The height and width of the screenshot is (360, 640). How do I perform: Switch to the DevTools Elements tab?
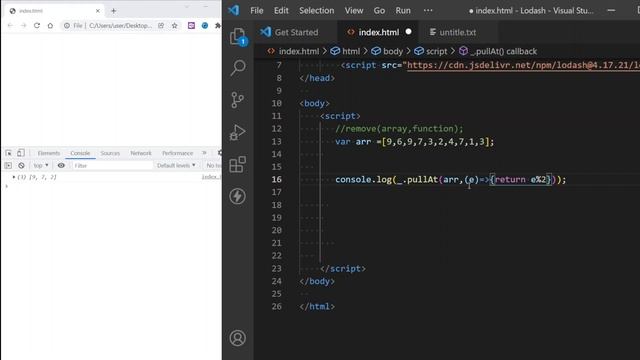click(49, 153)
